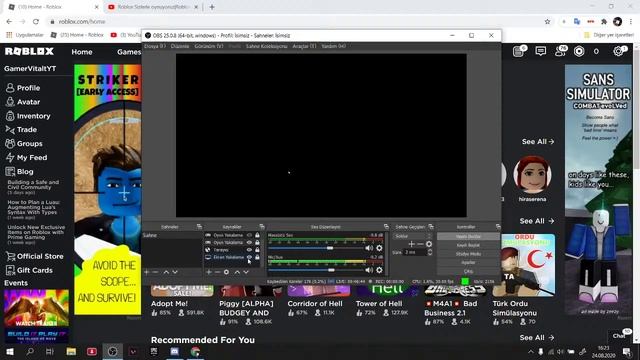Viewport: 640px width, 360px height.
Task: Move scene up arrow in Sahneler panel
Action: tap(166, 272)
